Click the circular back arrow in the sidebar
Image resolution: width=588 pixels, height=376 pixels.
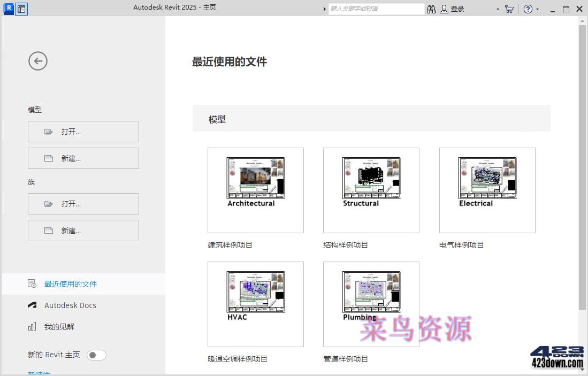coord(37,61)
